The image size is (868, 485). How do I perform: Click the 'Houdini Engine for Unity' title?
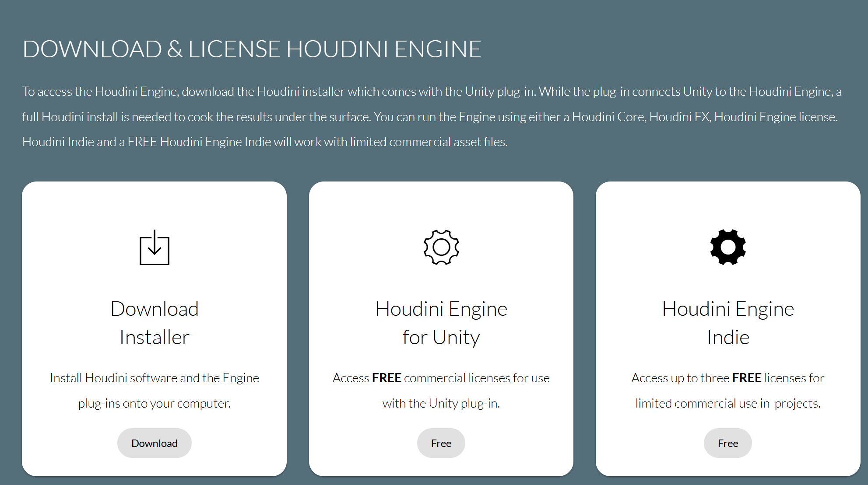tap(441, 323)
